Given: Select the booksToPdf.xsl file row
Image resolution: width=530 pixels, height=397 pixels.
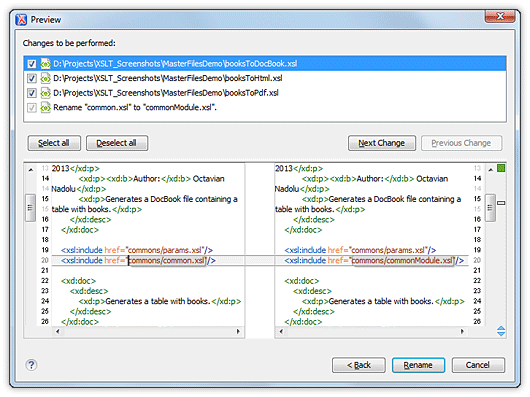Looking at the screenshot, I should (265, 93).
